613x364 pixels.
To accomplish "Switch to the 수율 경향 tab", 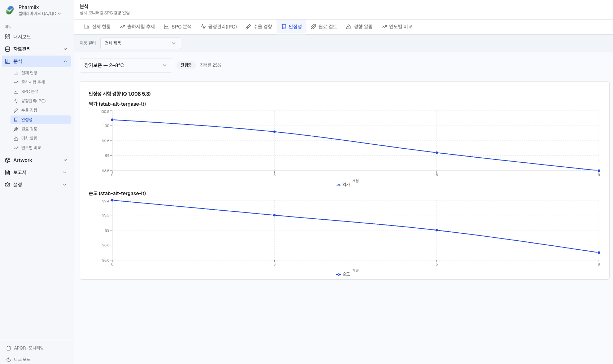I will 259,27.
